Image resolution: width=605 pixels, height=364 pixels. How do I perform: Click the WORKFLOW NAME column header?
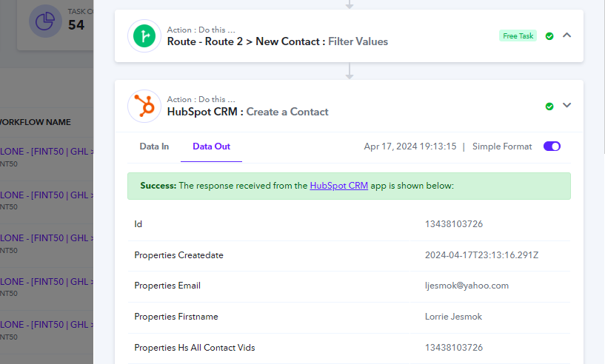pyautogui.click(x=35, y=122)
